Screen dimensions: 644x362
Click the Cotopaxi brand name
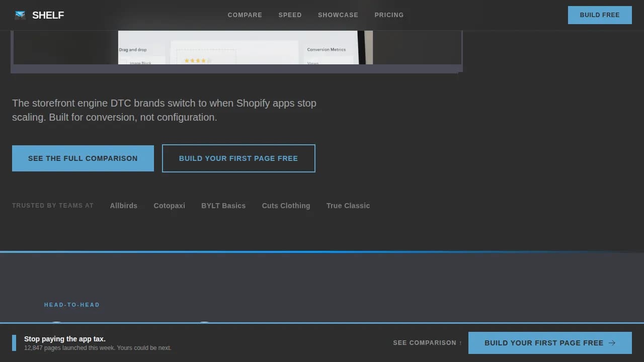click(170, 206)
